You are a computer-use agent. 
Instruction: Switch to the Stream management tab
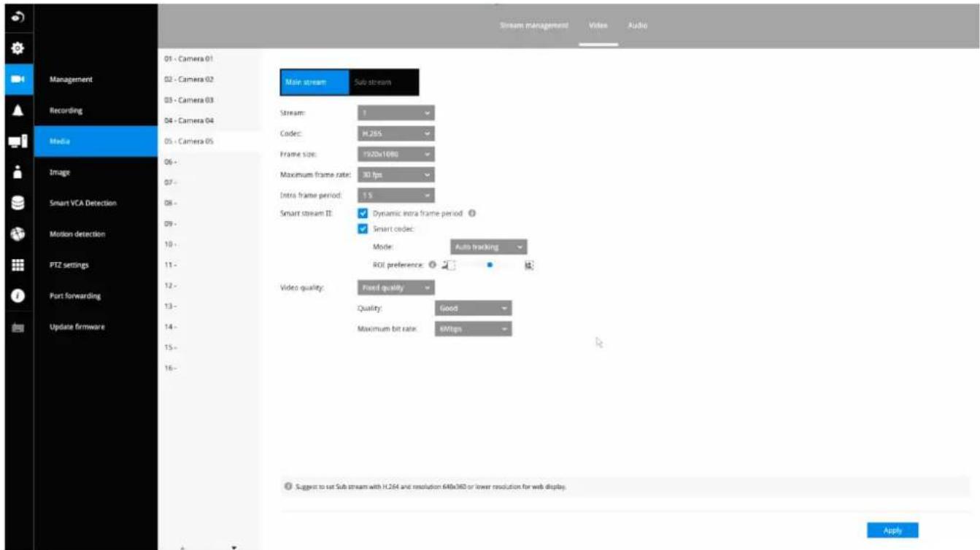533,26
